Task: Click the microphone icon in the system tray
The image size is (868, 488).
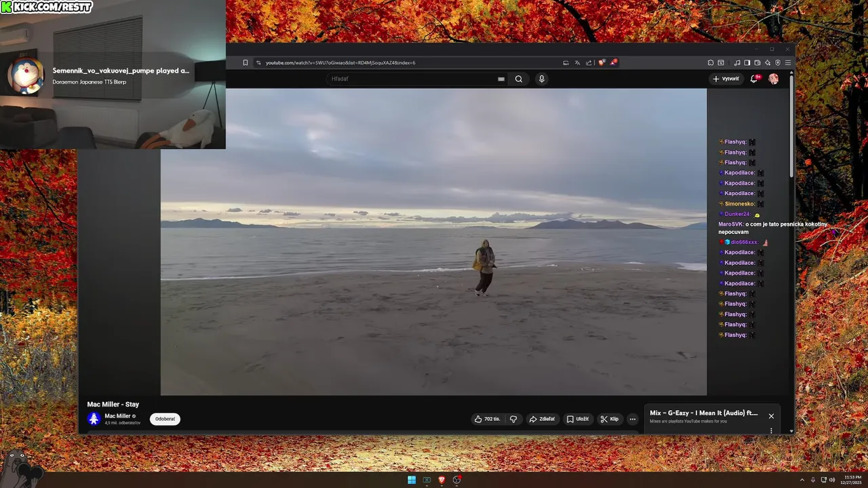Action: [813, 480]
